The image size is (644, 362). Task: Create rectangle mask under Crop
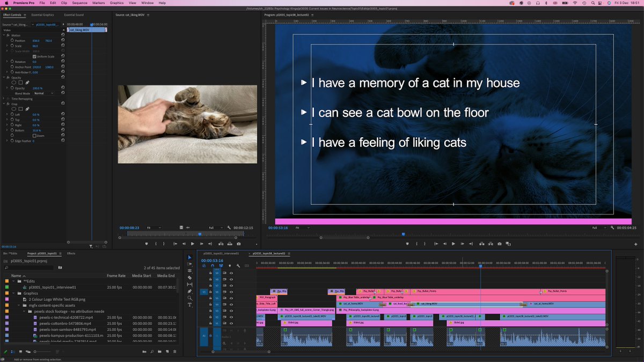20,109
